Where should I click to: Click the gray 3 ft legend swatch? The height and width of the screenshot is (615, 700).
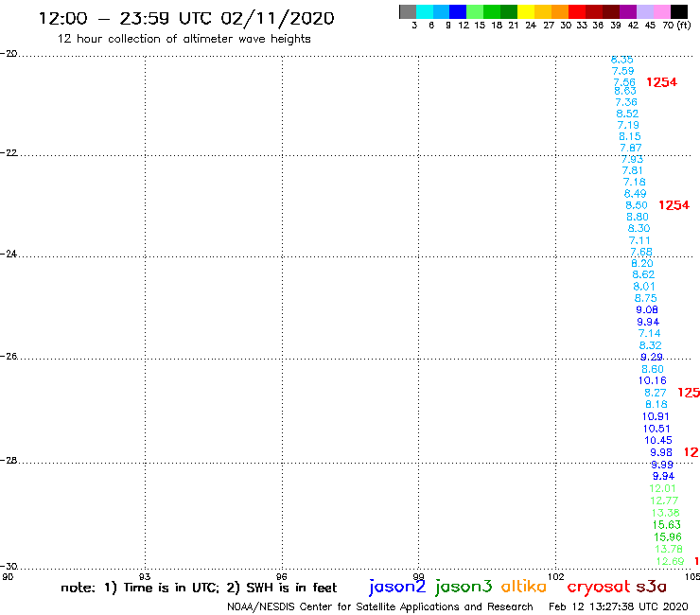pos(408,11)
